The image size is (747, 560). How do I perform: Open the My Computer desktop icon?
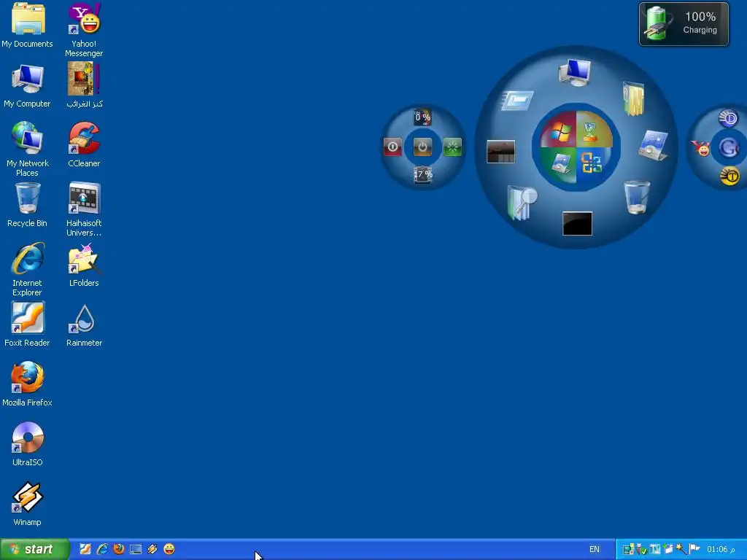(x=27, y=86)
